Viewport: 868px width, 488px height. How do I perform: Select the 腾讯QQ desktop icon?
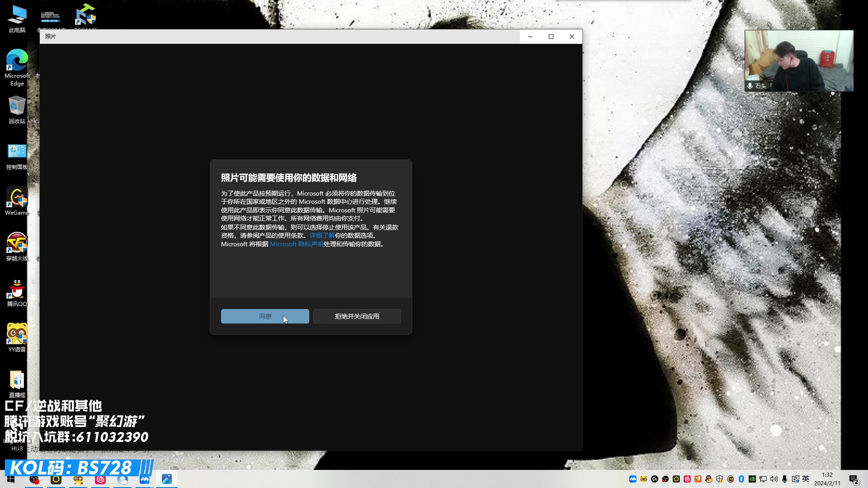tap(17, 293)
